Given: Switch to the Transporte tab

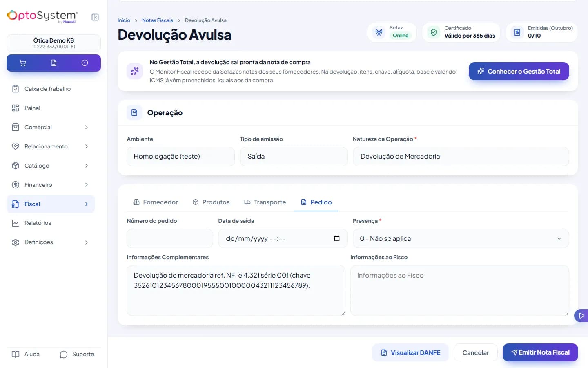Looking at the screenshot, I should coord(265,202).
